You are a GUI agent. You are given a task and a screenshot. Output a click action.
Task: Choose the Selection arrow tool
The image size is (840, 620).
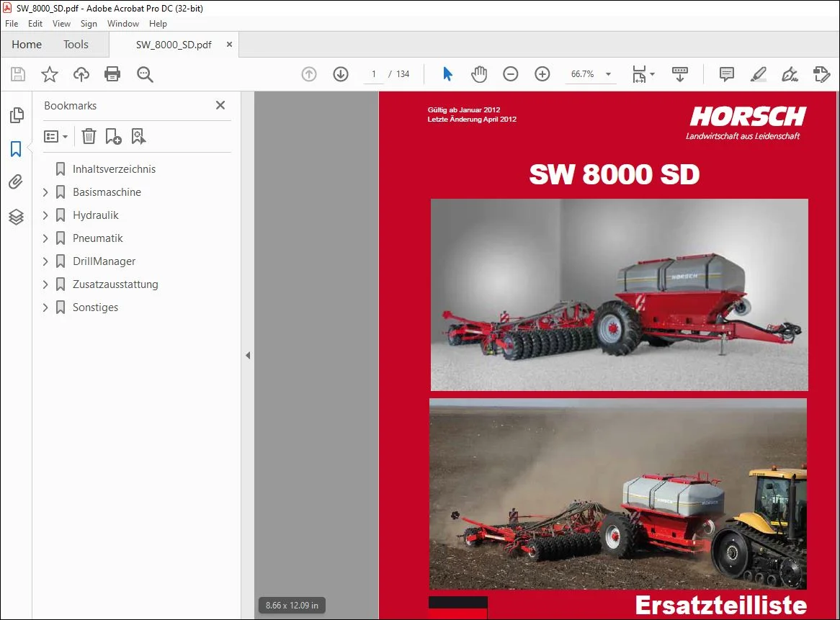tap(447, 74)
